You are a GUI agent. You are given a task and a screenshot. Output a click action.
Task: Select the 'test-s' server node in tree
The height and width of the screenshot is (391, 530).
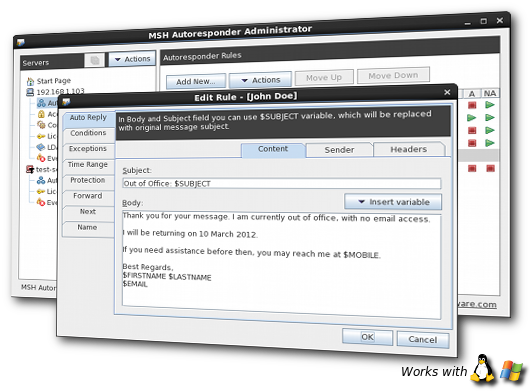(46, 169)
